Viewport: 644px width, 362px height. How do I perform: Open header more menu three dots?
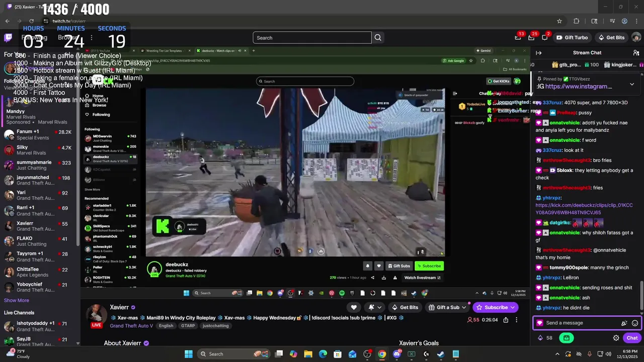click(x=92, y=38)
